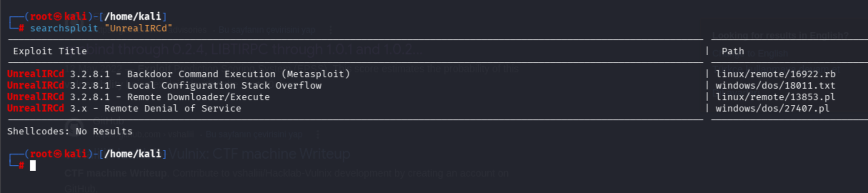Click the red root username in the first prompt
The image size is (868, 193).
point(41,17)
